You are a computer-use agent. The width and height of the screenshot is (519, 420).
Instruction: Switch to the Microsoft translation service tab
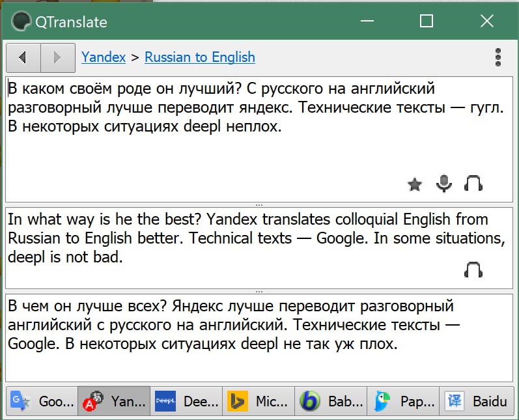click(x=259, y=401)
